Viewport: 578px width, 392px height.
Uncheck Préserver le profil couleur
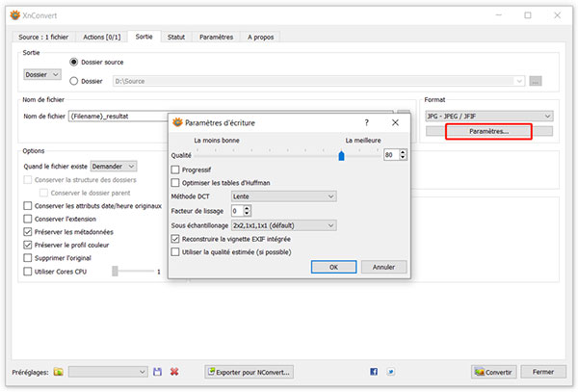28,245
